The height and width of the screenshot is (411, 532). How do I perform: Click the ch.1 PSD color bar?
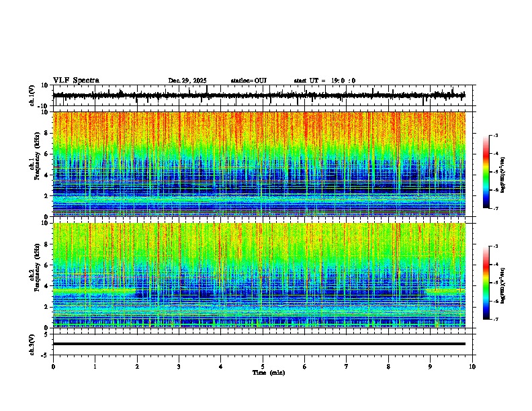(x=486, y=172)
